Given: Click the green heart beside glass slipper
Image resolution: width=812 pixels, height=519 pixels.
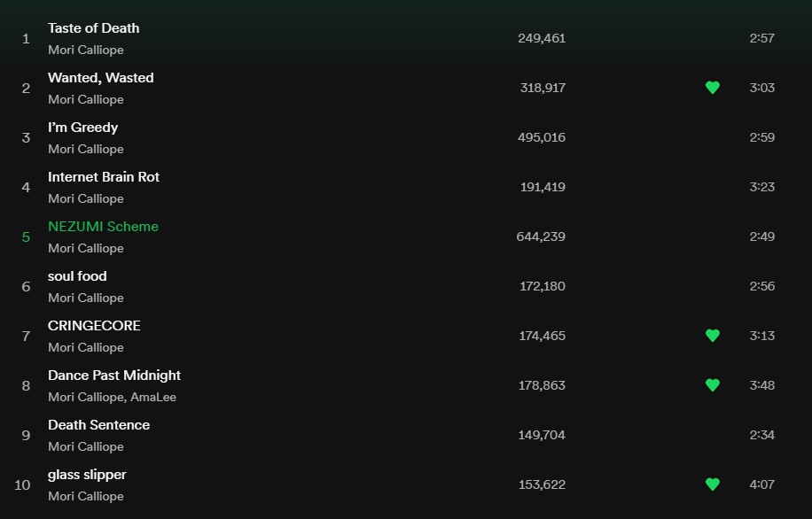Looking at the screenshot, I should click(713, 484).
